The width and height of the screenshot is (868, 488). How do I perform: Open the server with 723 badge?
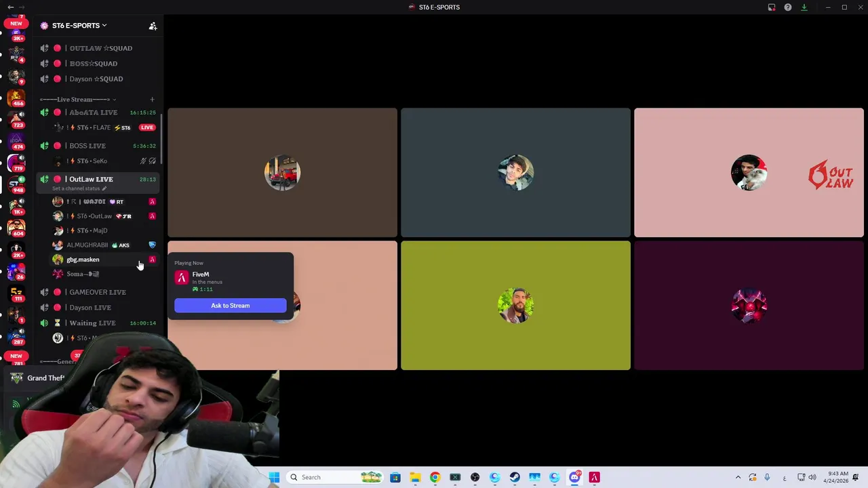point(16,118)
